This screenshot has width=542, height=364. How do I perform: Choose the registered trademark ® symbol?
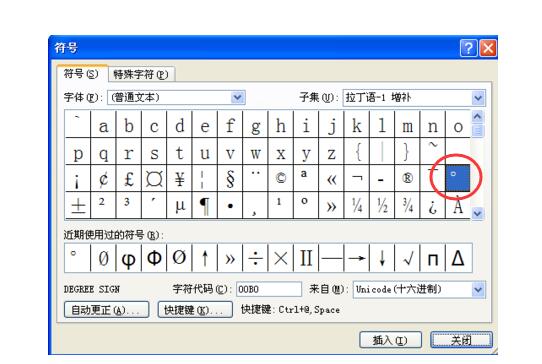407,178
